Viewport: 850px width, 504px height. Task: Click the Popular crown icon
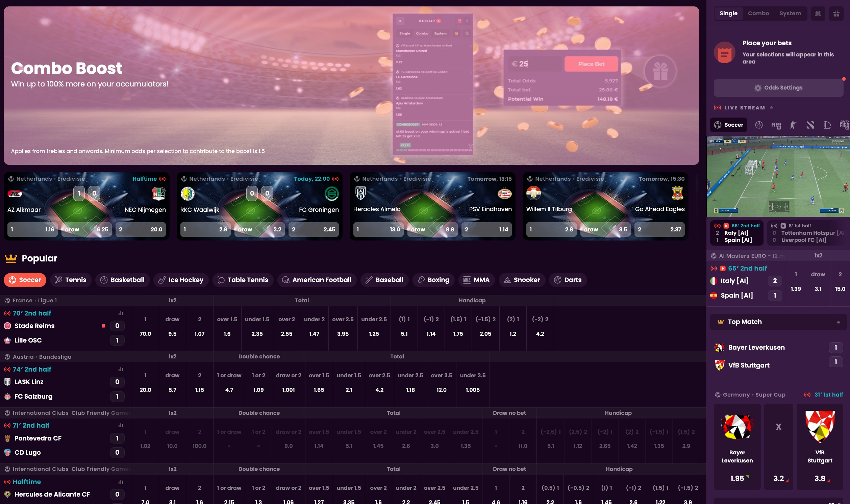11,258
